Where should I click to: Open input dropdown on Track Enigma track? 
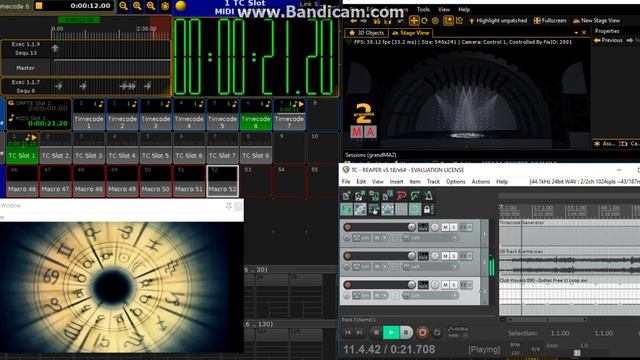tap(430, 267)
